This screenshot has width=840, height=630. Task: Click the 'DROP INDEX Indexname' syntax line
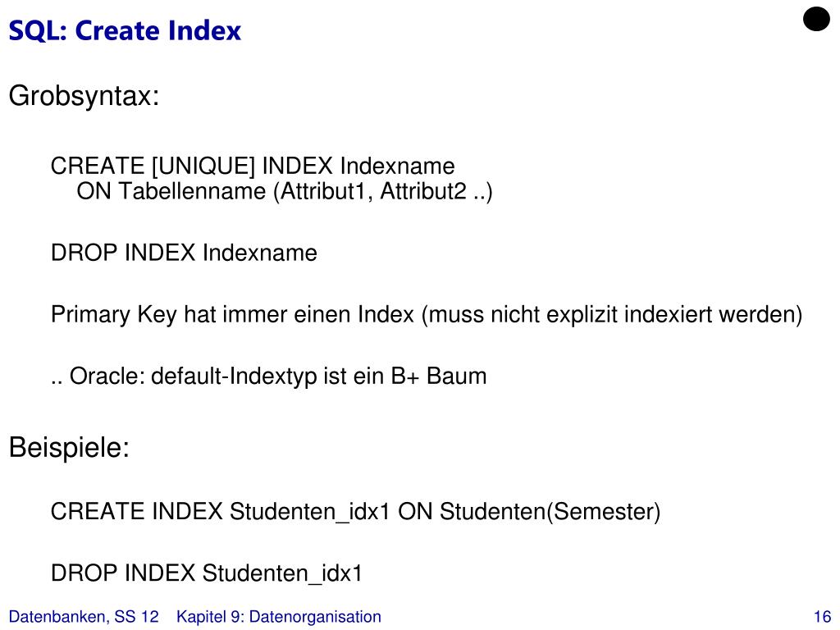[x=184, y=253]
